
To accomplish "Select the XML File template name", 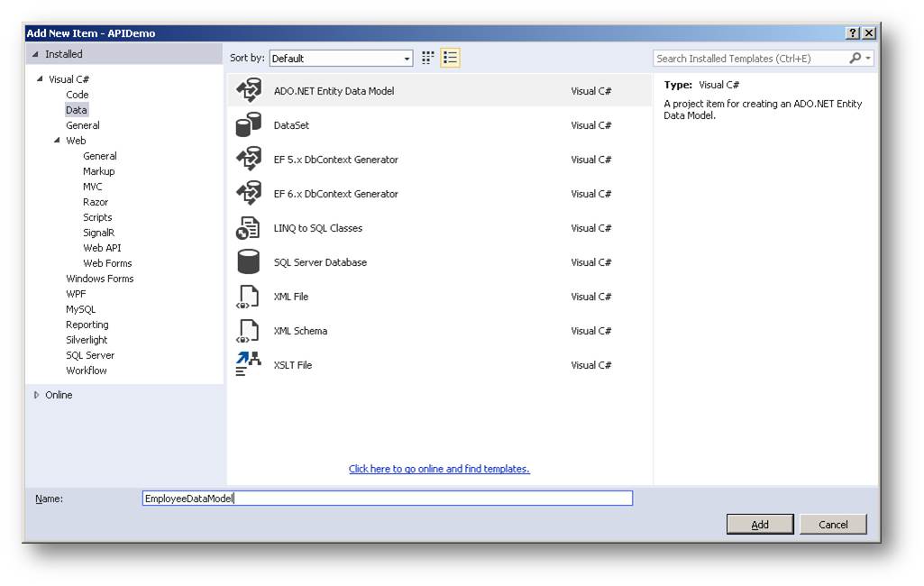I will click(x=290, y=296).
